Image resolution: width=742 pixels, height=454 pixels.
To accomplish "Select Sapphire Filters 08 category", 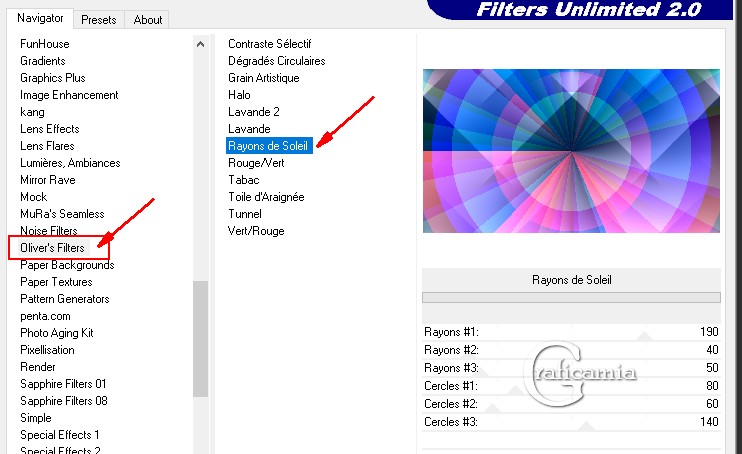I will click(x=64, y=401).
